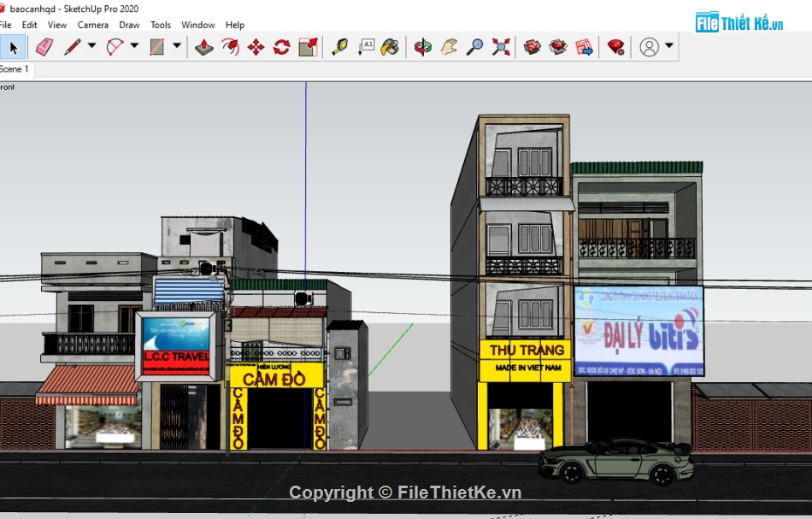Image resolution: width=812 pixels, height=519 pixels.
Task: Open the File menu
Action: click(x=6, y=25)
